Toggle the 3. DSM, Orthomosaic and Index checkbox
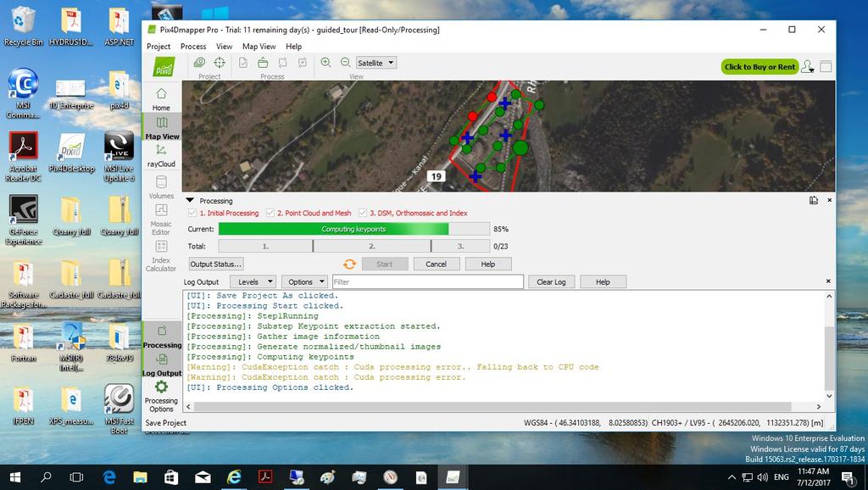This screenshot has width=868, height=490. point(363,213)
